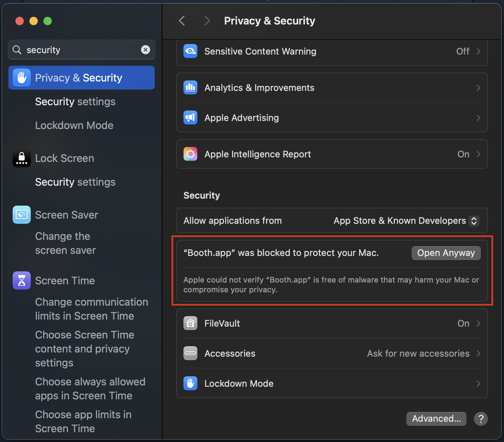Expand the Apple Advertising chevron
Image resolution: width=504 pixels, height=442 pixels.
pyautogui.click(x=478, y=118)
